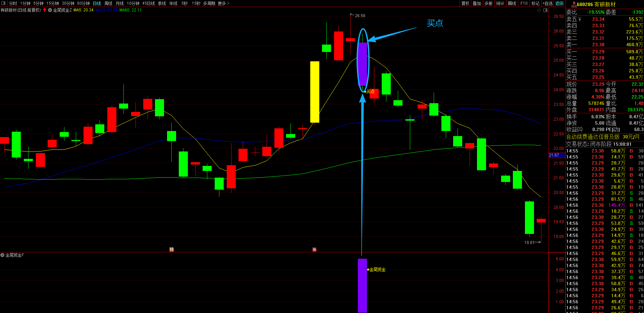Select the 15分钟 period tab
Viewport: 644px width, 313px height.
tap(53, 3)
